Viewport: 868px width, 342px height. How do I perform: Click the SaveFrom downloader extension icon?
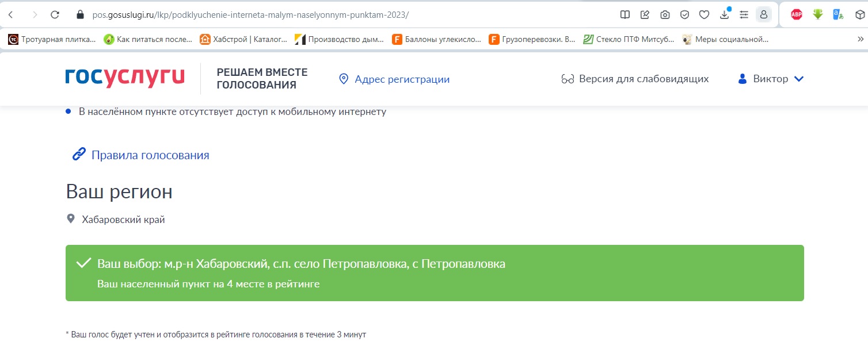pyautogui.click(x=817, y=14)
